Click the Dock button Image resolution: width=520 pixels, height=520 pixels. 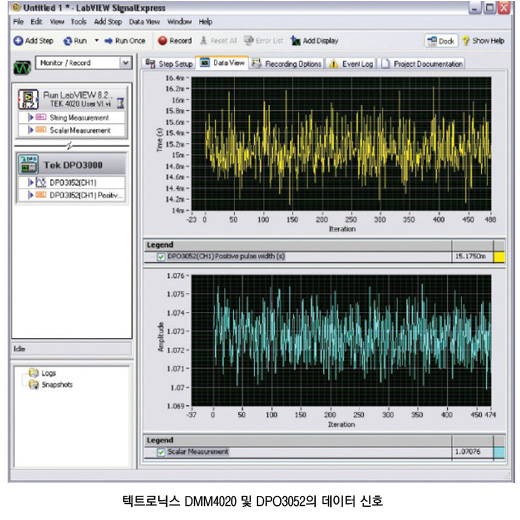pyautogui.click(x=441, y=41)
